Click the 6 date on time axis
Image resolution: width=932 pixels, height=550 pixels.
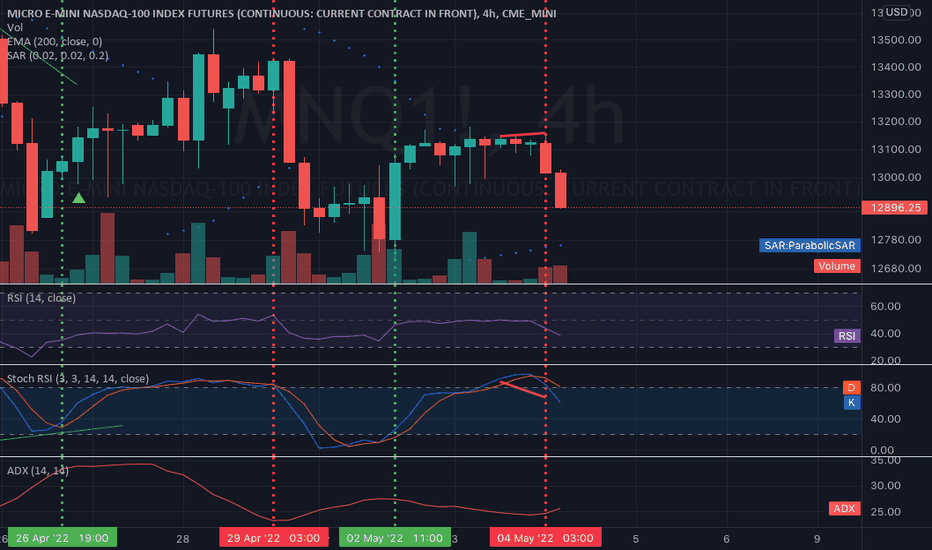[726, 539]
